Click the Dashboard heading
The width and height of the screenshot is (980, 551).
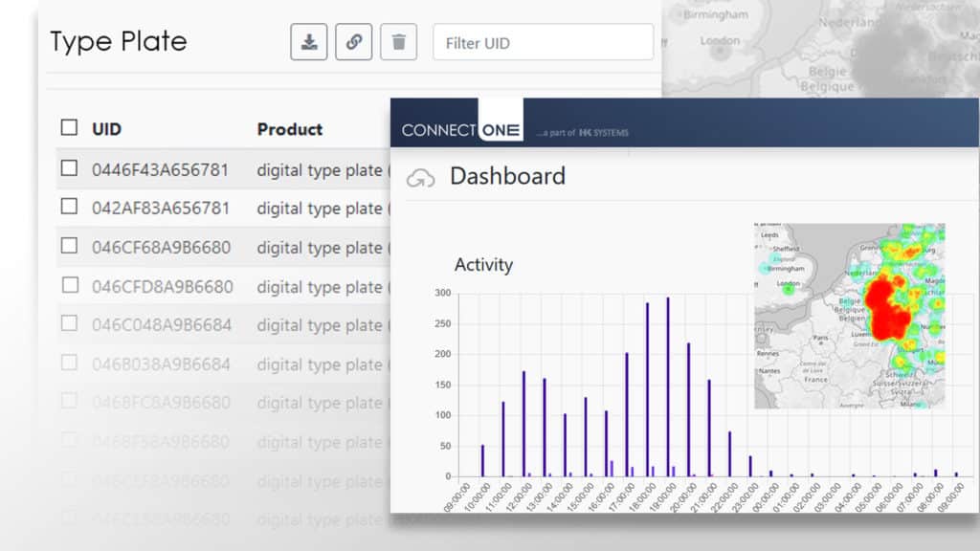point(508,176)
